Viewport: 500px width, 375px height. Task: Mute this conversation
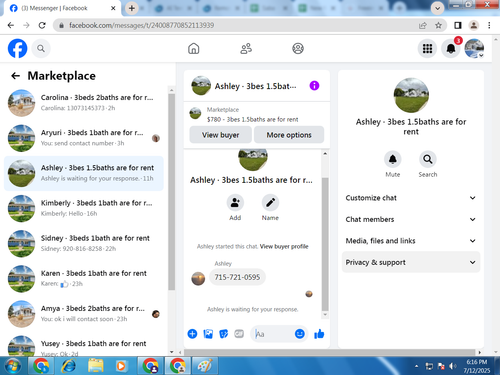pos(393,159)
